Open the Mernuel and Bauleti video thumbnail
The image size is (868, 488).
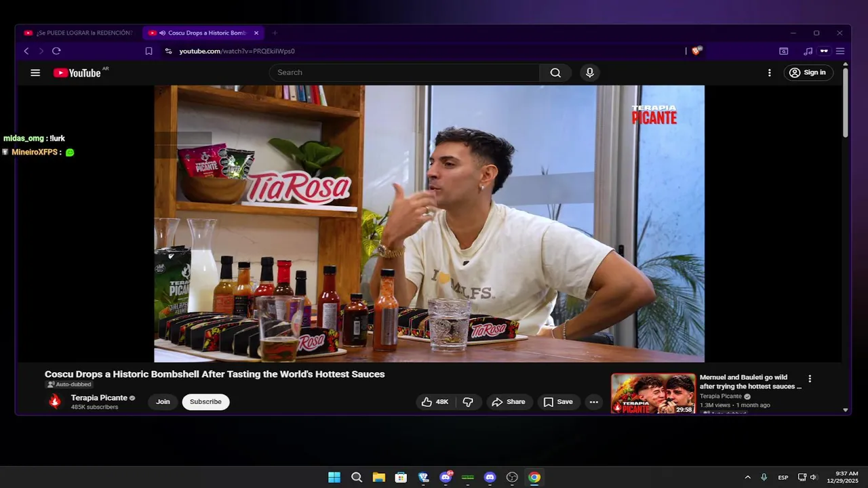point(653,393)
